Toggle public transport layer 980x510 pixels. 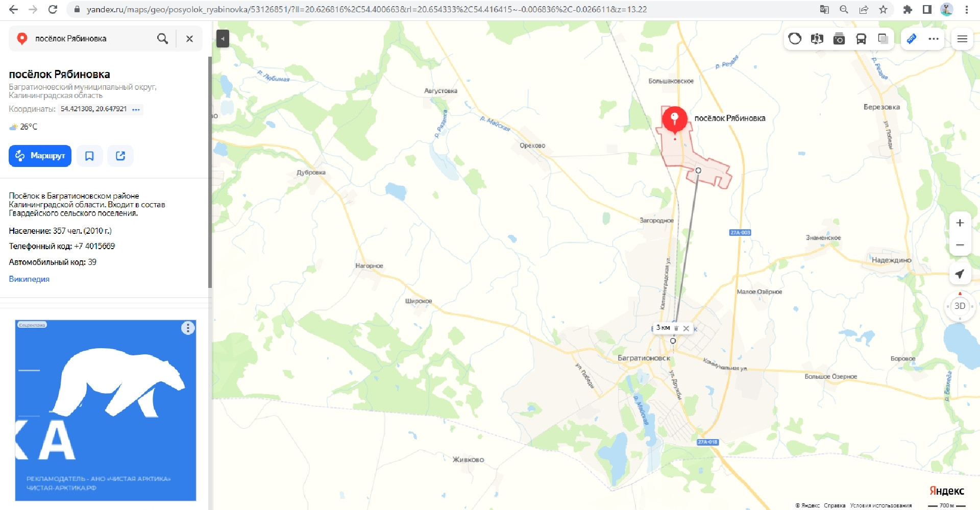[861, 39]
